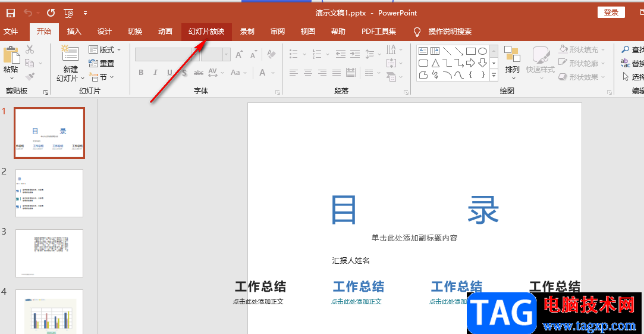The width and height of the screenshot is (644, 334).
Task: Open the font size dropdown arrow
Action: point(226,54)
